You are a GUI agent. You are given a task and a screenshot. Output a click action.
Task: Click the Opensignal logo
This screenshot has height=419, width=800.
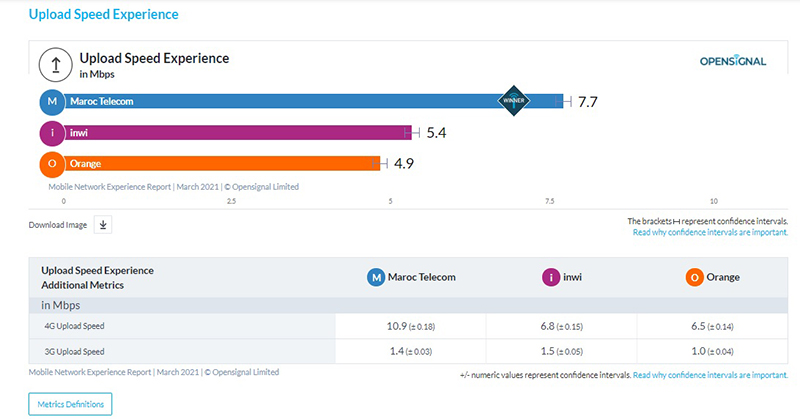pyautogui.click(x=732, y=61)
